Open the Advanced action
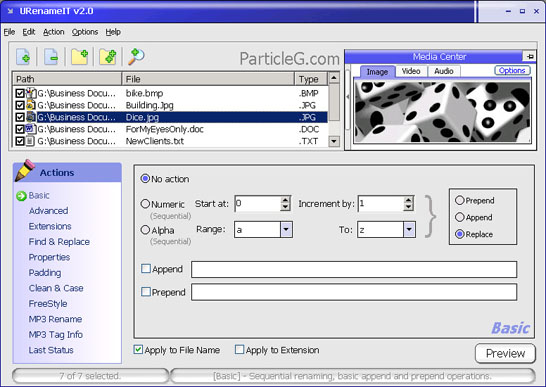 [x=48, y=211]
